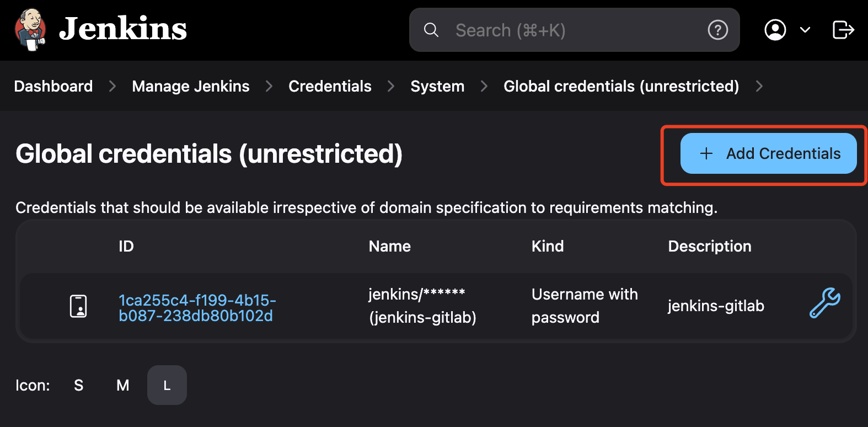Click the Jenkins butler logo
This screenshot has width=868, height=427.
[x=30, y=29]
